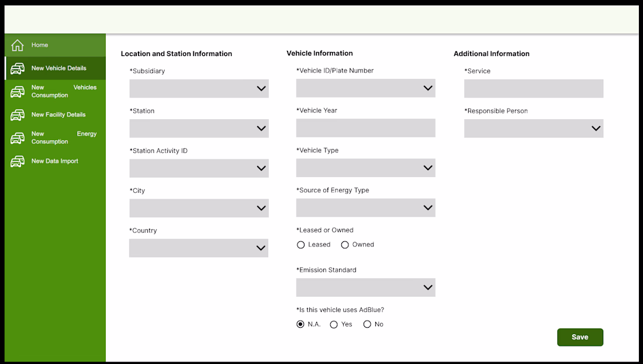Open the Vehicle Type dropdown
Screen dimensions: 643x364
[365, 168]
